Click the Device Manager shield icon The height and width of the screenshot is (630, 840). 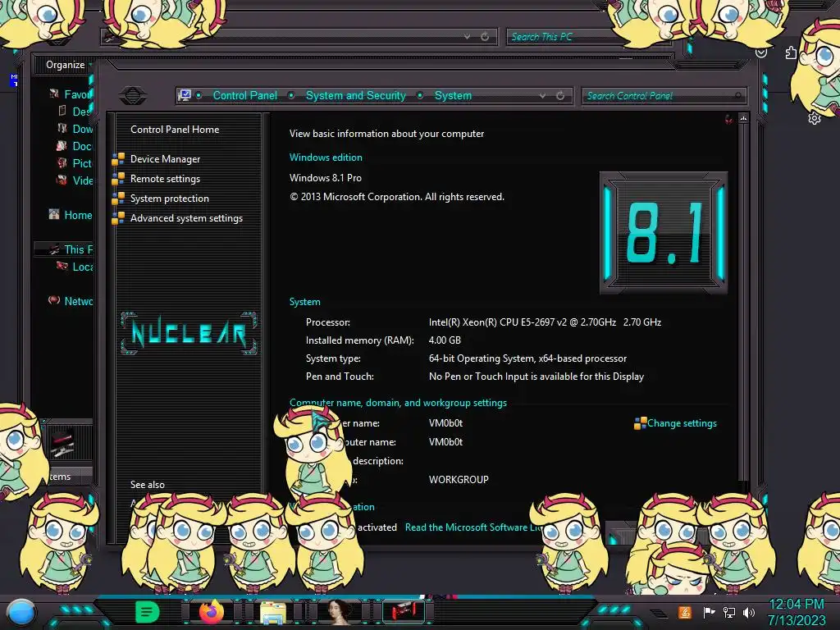pos(118,159)
